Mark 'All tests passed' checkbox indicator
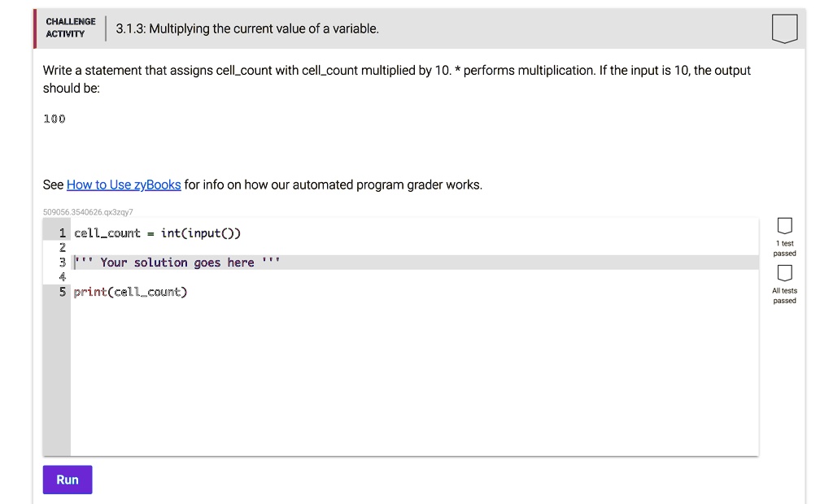This screenshot has height=504, width=833. [x=784, y=274]
